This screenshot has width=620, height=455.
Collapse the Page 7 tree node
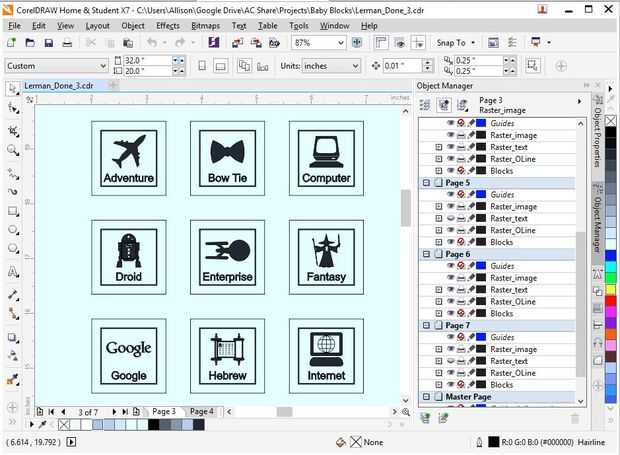click(x=426, y=325)
